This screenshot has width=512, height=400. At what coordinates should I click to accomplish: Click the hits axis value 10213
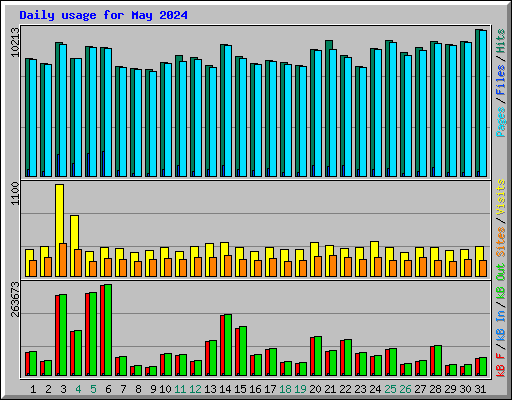pos(15,42)
